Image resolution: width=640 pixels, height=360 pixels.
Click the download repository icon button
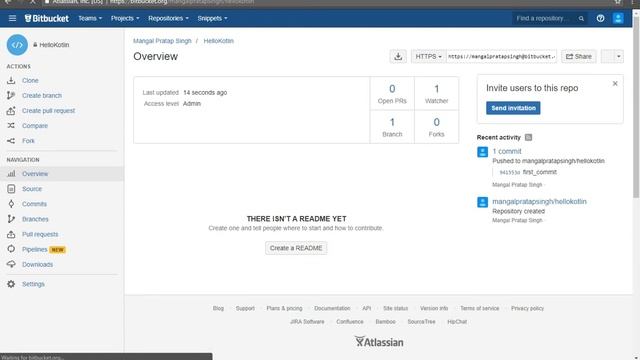click(x=398, y=56)
